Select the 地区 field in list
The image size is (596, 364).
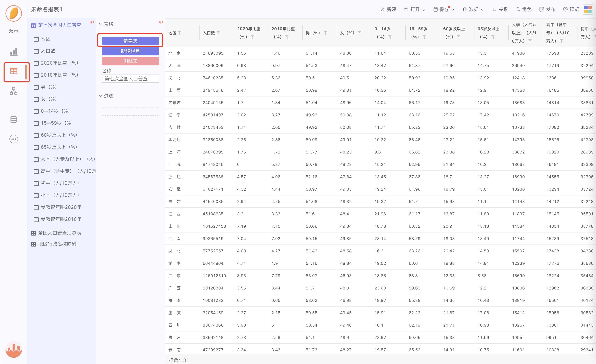[x=42, y=39]
